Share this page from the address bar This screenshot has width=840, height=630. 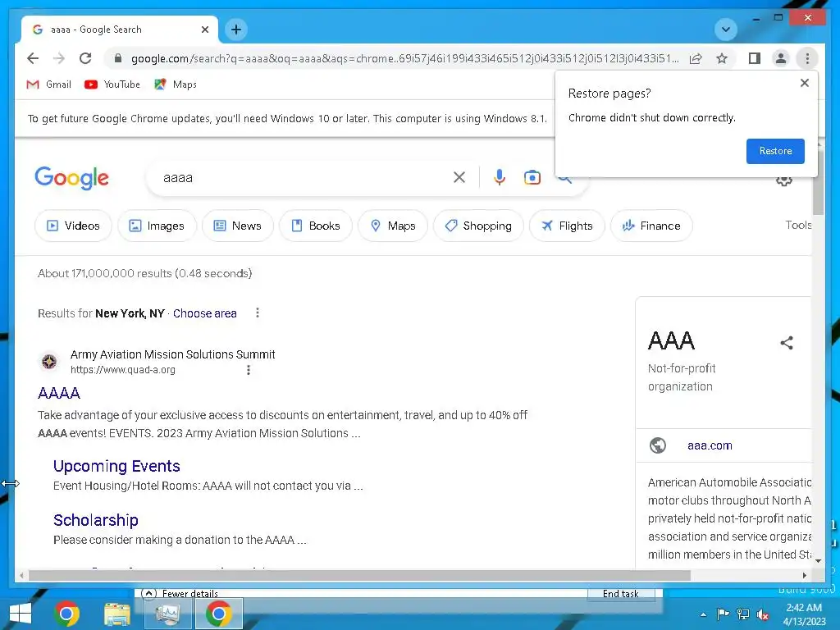(x=696, y=58)
